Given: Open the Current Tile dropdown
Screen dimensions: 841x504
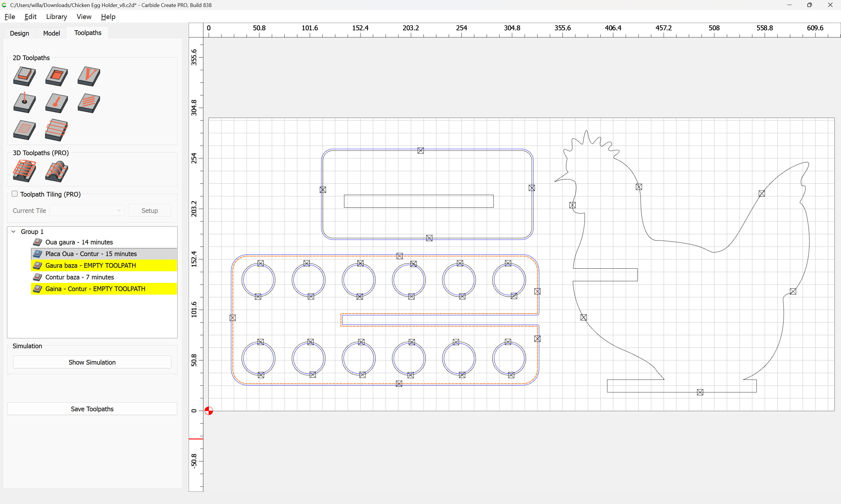Looking at the screenshot, I should pos(87,211).
